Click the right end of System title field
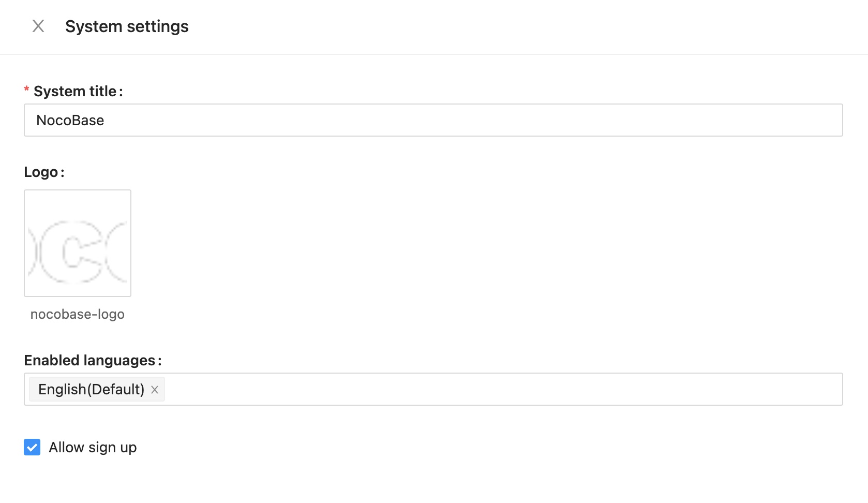Screen dimensions: 868x503 click(828, 120)
